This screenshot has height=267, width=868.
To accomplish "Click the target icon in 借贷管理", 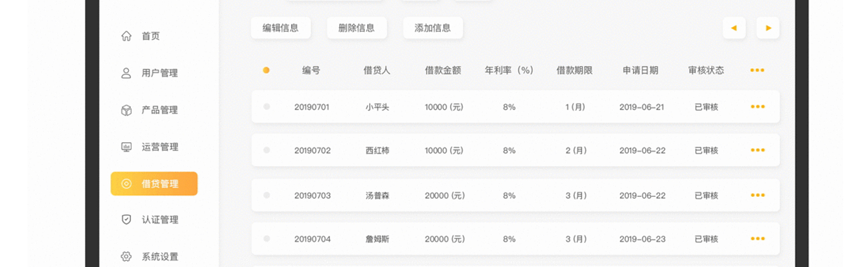I will tap(126, 184).
